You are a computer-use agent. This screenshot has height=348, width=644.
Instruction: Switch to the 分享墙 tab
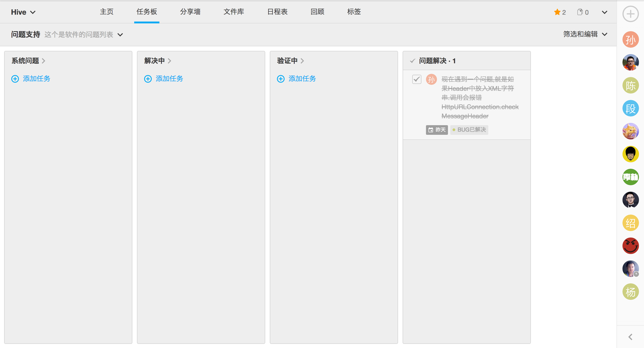point(190,12)
